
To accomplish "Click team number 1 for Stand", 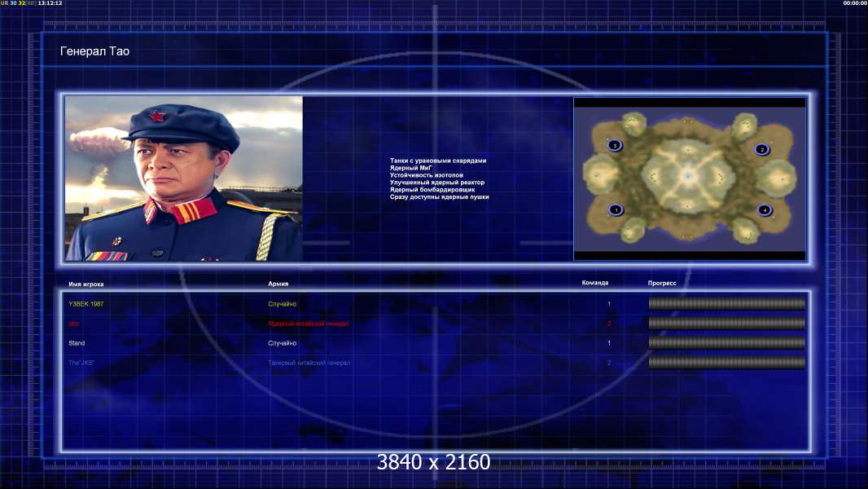I will click(609, 343).
